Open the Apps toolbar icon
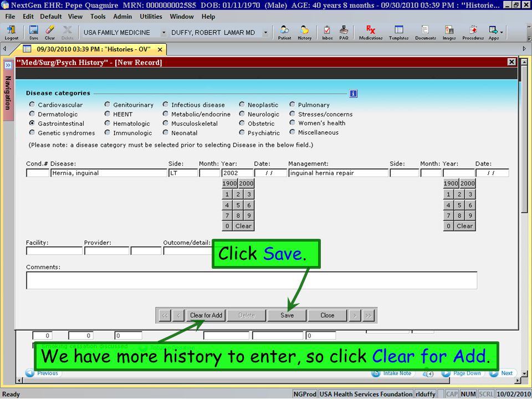Viewport: 532px width, 399px height. click(x=493, y=33)
